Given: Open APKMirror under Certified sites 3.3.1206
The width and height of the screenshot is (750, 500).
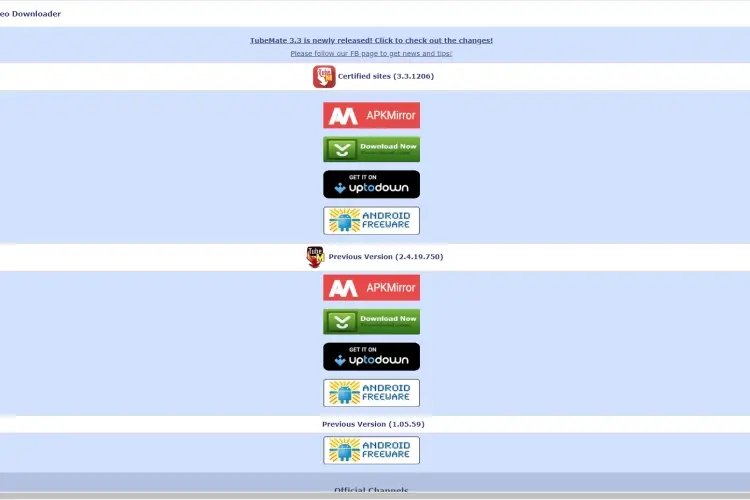Looking at the screenshot, I should tap(372, 115).
